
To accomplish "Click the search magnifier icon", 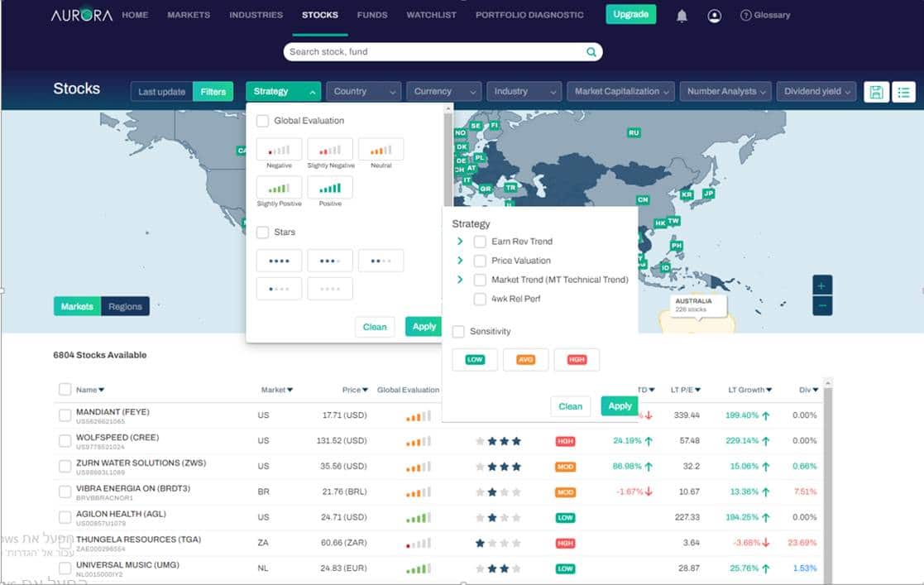I will click(591, 52).
